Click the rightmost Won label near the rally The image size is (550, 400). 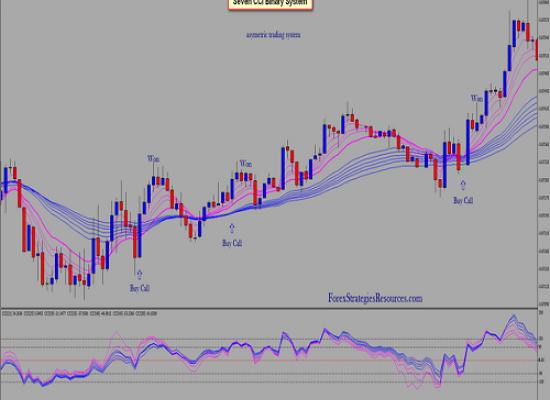click(477, 98)
